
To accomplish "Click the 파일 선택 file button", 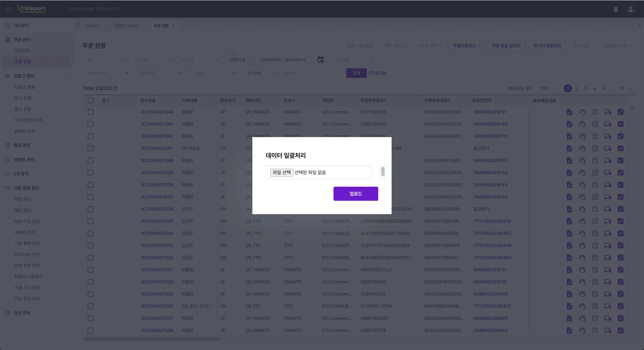I will (281, 172).
